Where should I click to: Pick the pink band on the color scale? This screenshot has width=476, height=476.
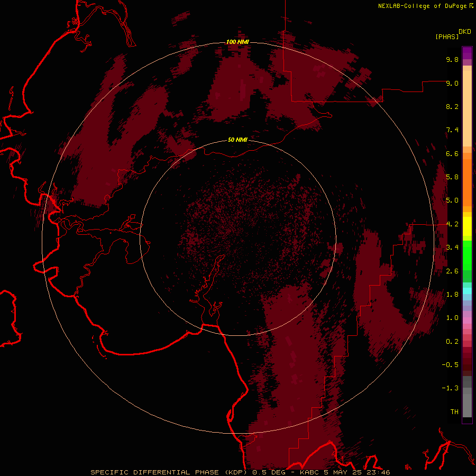pyautogui.click(x=467, y=321)
